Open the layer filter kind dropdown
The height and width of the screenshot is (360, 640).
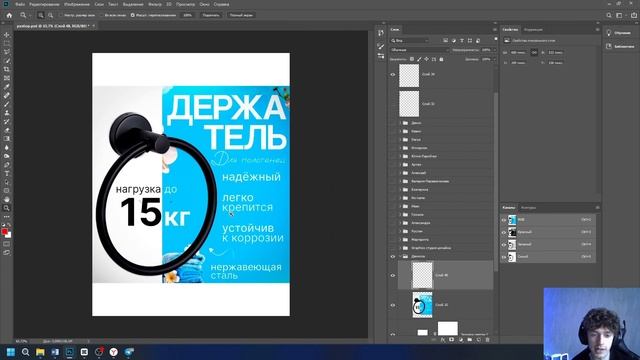tap(409, 40)
